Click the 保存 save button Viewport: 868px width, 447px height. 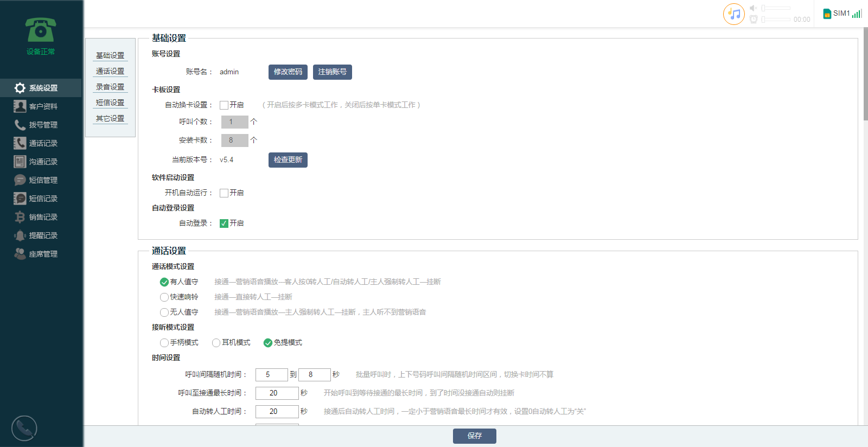coord(474,436)
